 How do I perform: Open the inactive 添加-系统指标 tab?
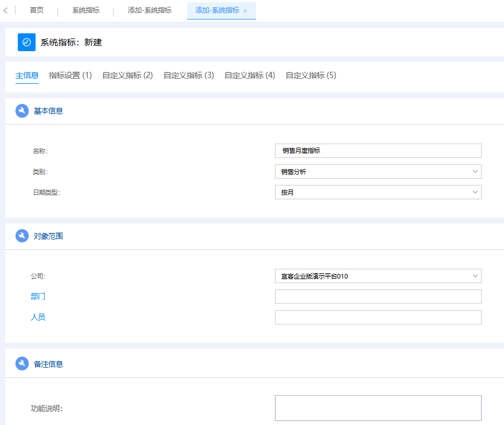tap(150, 10)
